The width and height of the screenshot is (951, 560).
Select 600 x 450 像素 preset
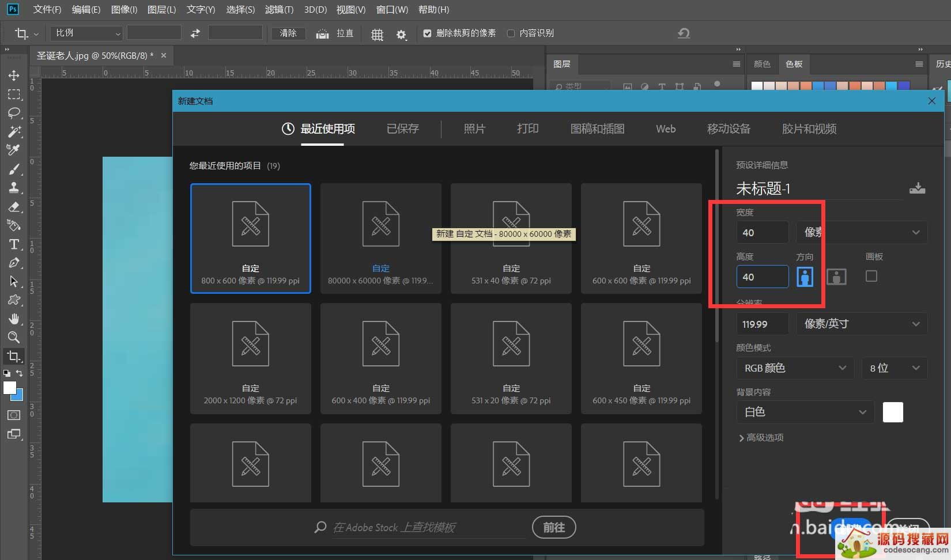click(641, 358)
